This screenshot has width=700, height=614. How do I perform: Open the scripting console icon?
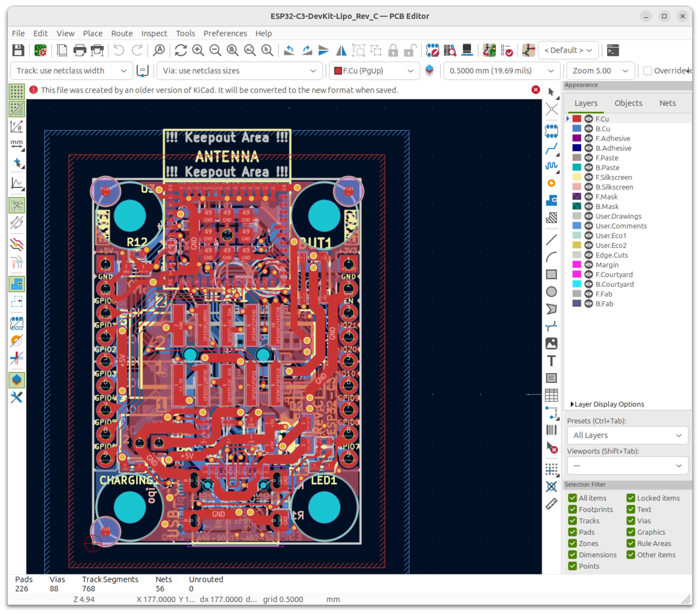(613, 50)
